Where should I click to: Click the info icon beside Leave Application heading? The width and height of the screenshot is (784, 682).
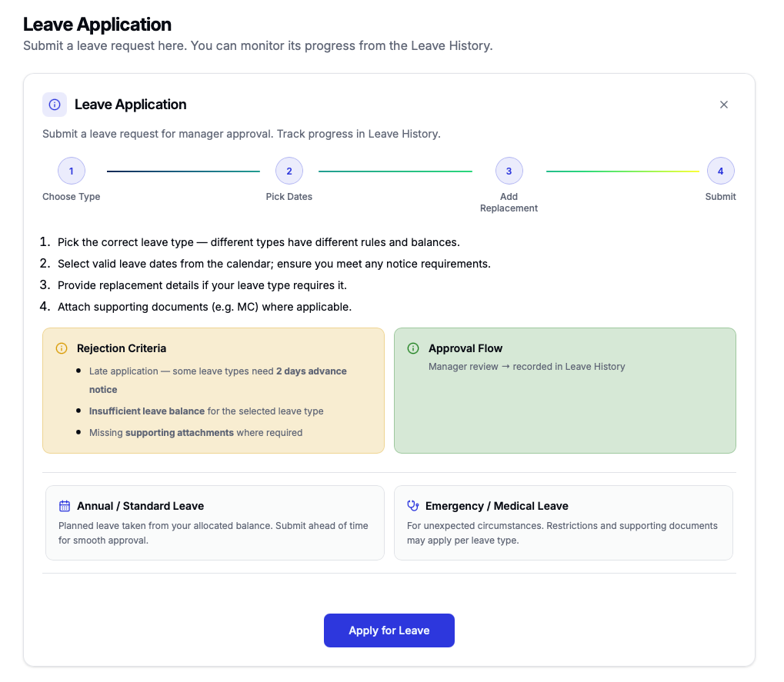pos(55,105)
